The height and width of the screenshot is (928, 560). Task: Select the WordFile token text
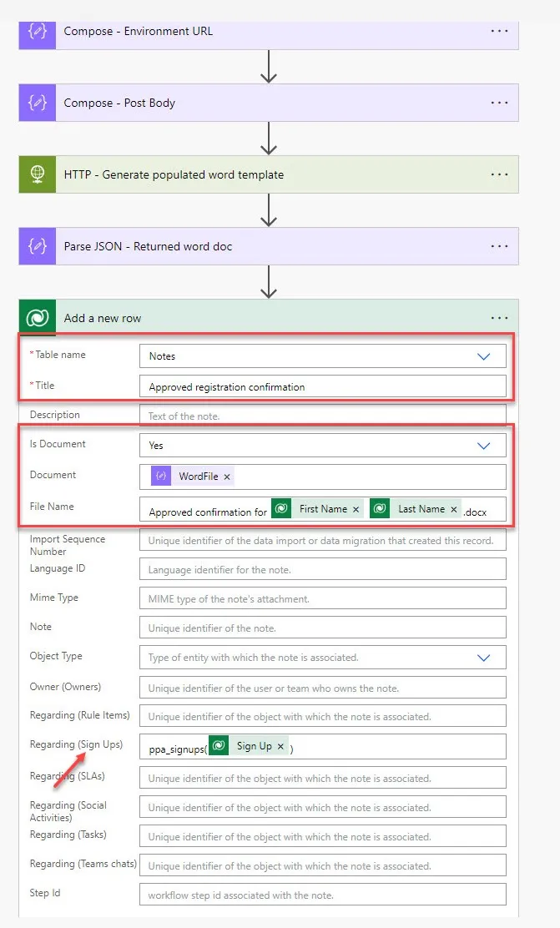(x=199, y=477)
